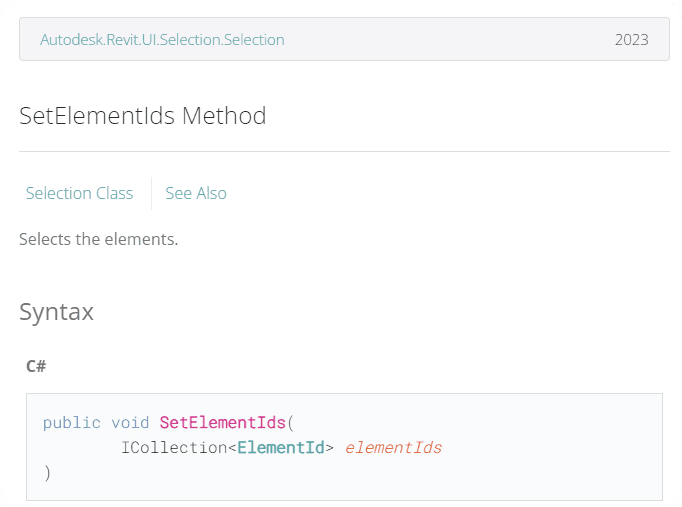Select the C# language label
682x507 pixels.
pos(36,366)
